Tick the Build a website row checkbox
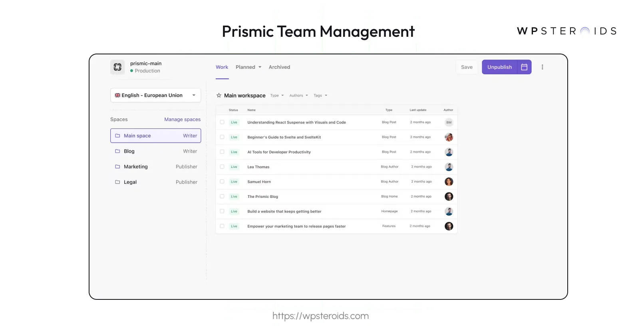The width and height of the screenshot is (644, 327). click(x=222, y=211)
